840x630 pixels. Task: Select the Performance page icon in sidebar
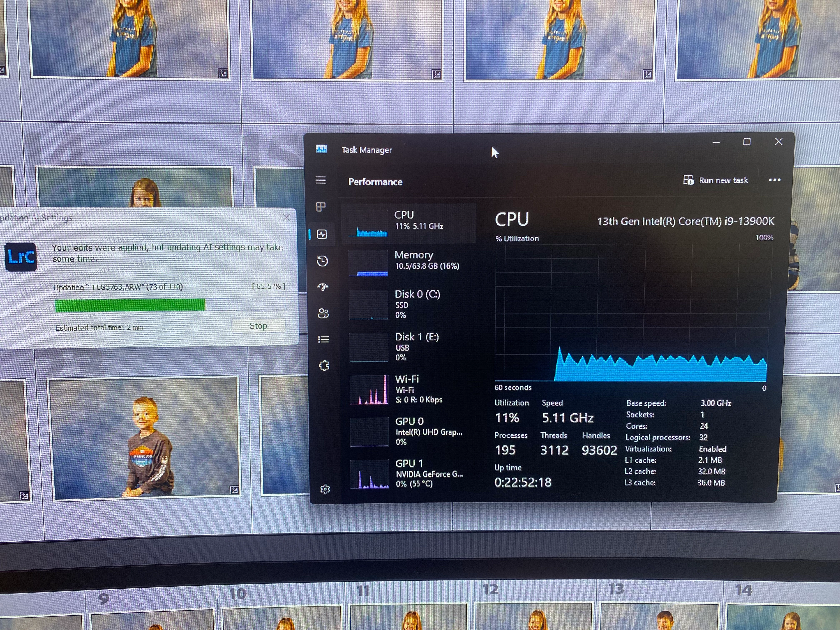click(x=322, y=234)
